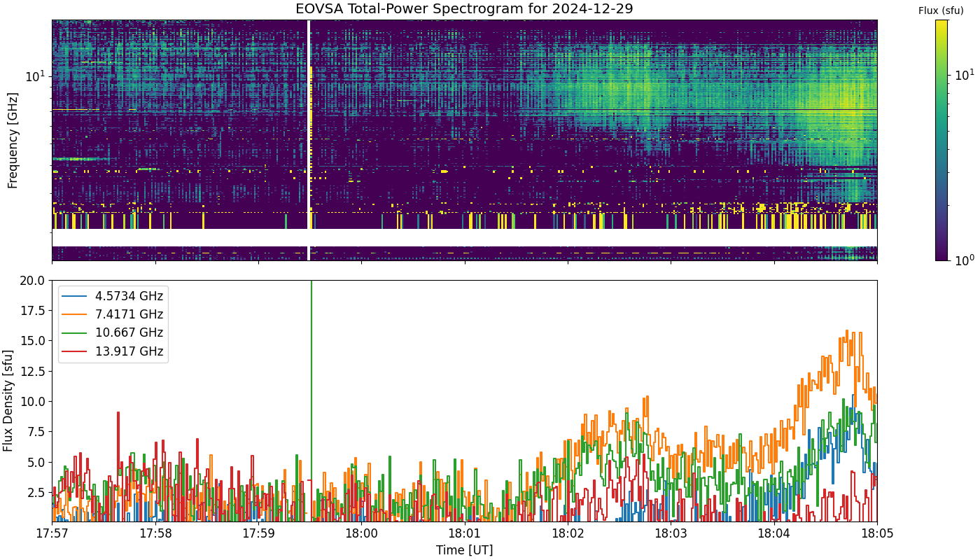This screenshot has height=560, width=980.
Task: Click the Flux Density [sfu] axis label
Action: [x=8, y=401]
